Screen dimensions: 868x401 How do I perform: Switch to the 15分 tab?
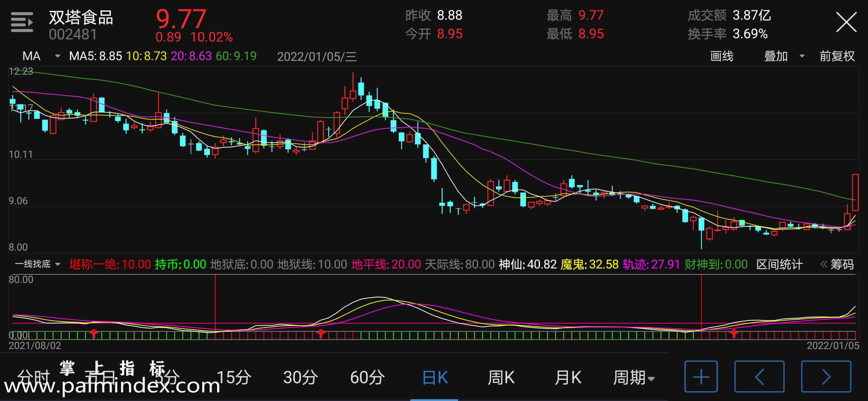click(x=234, y=378)
